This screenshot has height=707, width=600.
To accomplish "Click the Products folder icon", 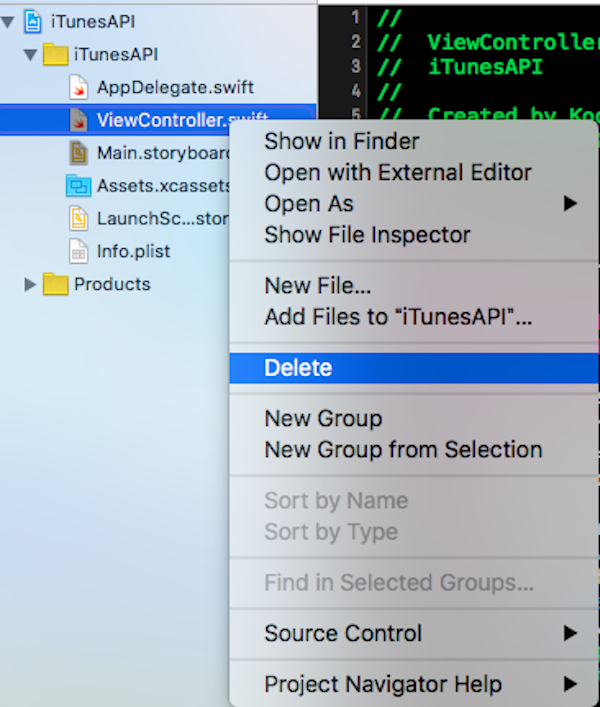I will 55,284.
